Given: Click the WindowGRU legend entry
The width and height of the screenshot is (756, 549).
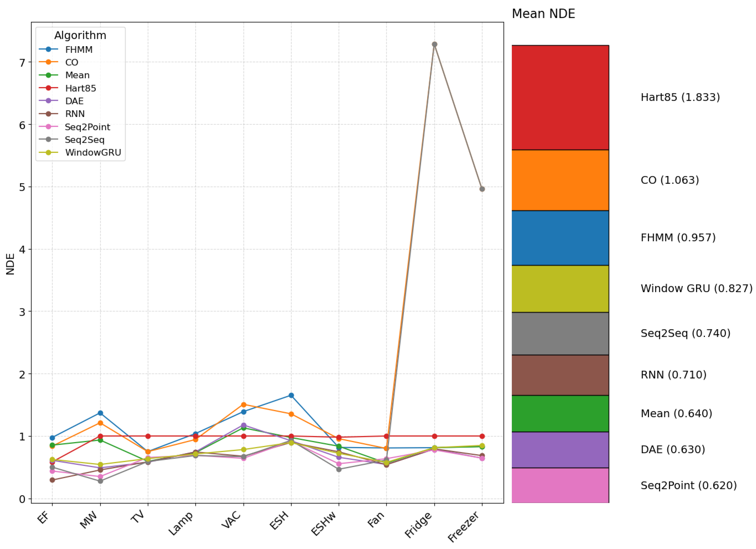Looking at the screenshot, I should pos(93,153).
